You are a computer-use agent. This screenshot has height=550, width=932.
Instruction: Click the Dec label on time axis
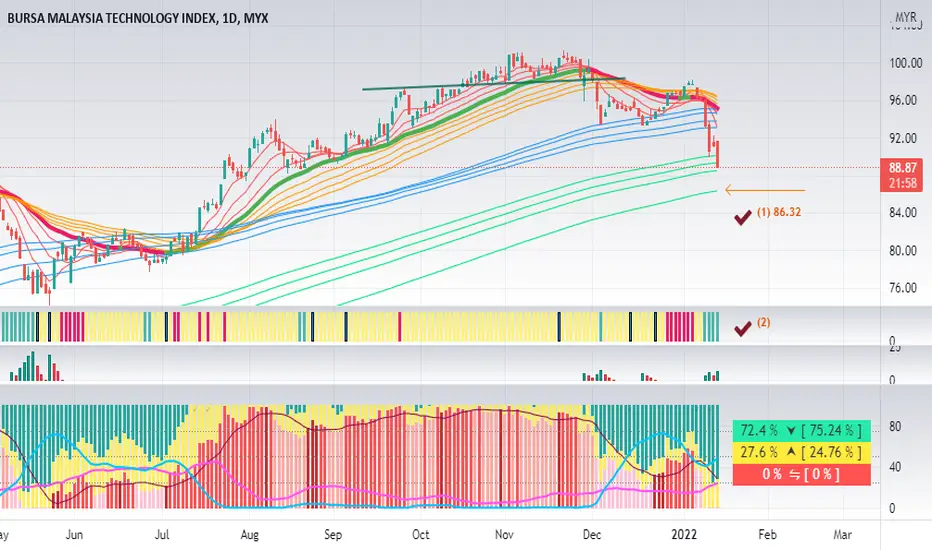click(592, 535)
